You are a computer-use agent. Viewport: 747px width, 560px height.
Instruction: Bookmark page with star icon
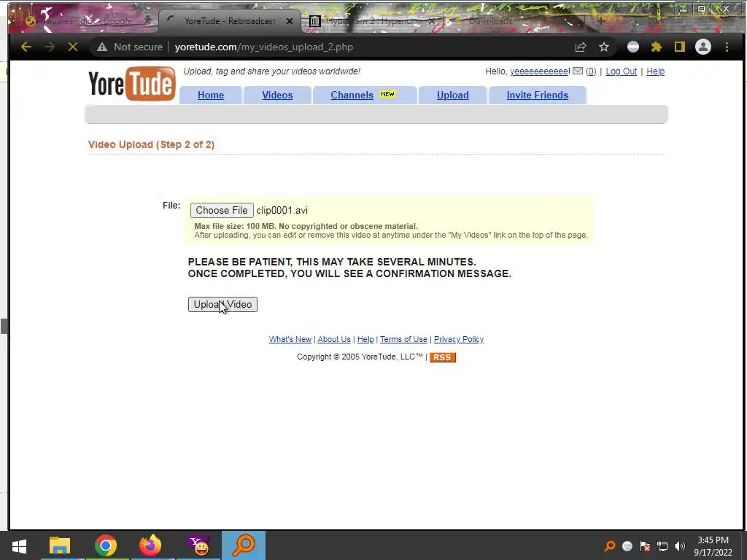(x=604, y=47)
